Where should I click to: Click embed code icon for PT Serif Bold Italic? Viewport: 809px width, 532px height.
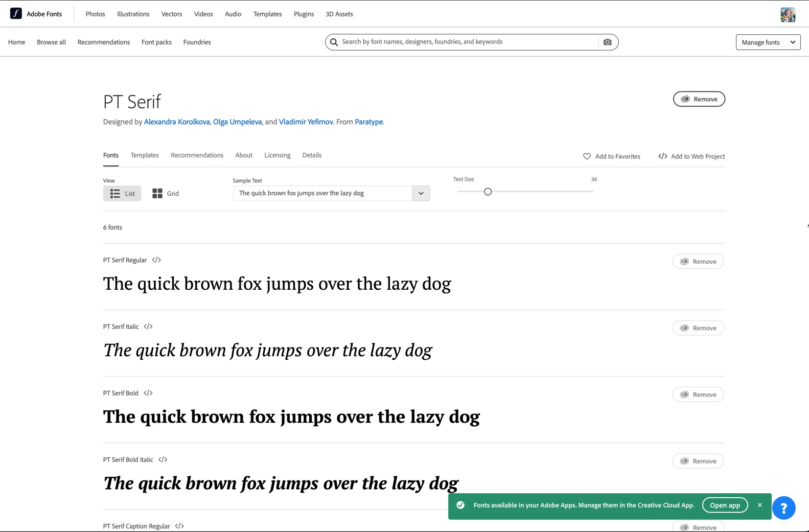pyautogui.click(x=163, y=460)
